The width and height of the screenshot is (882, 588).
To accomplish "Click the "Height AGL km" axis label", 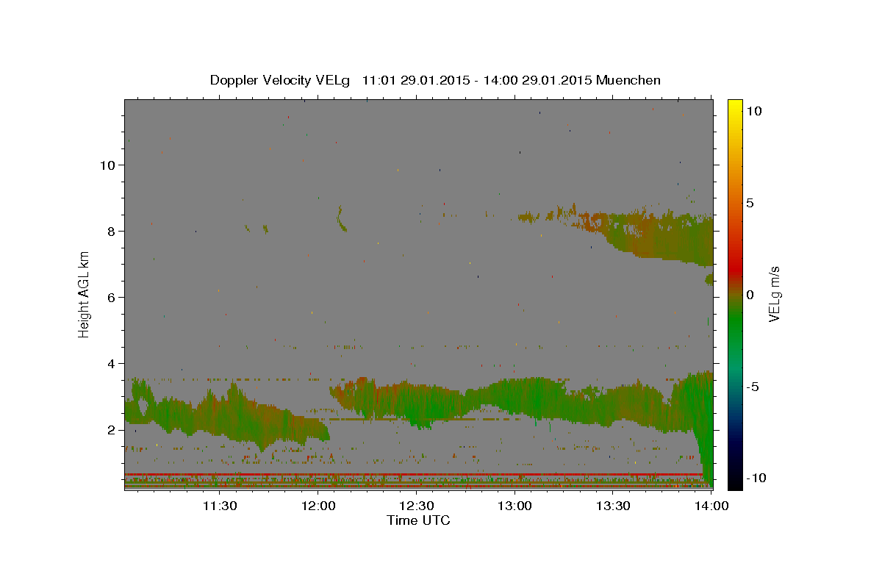I will (84, 294).
